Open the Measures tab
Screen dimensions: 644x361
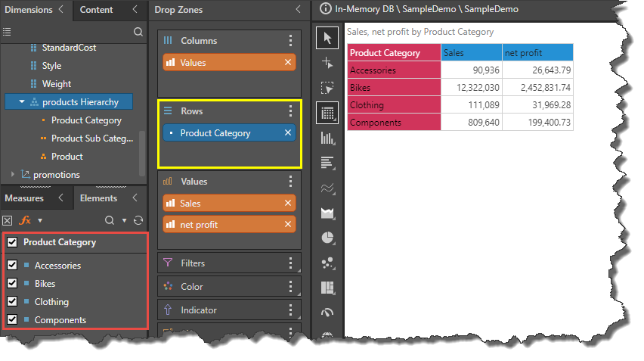click(x=25, y=198)
